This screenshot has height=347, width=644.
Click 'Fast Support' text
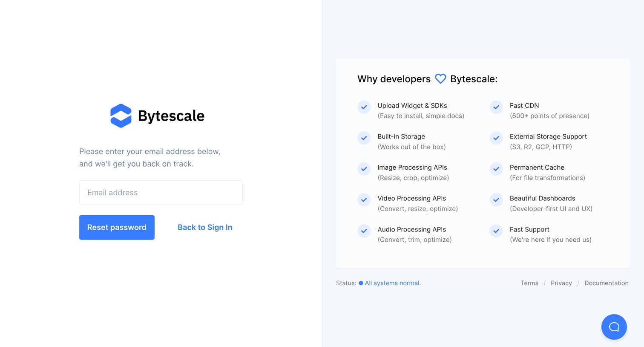[529, 229]
